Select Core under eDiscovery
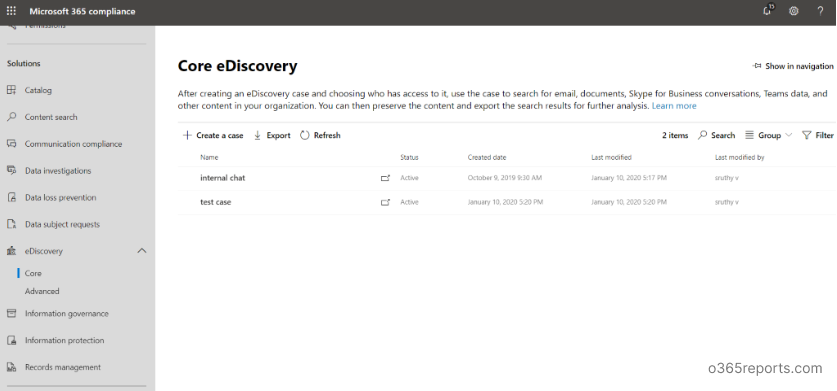837x391 pixels. (x=33, y=273)
